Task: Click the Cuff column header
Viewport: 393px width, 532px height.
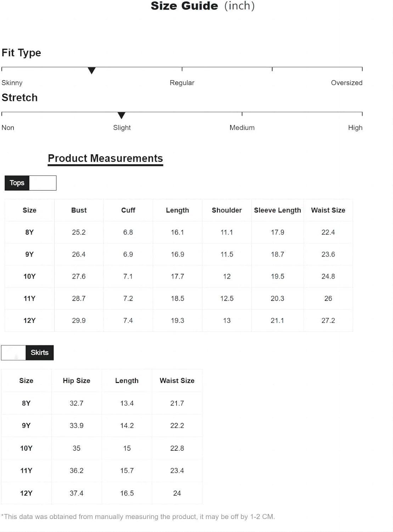Action: tap(128, 210)
